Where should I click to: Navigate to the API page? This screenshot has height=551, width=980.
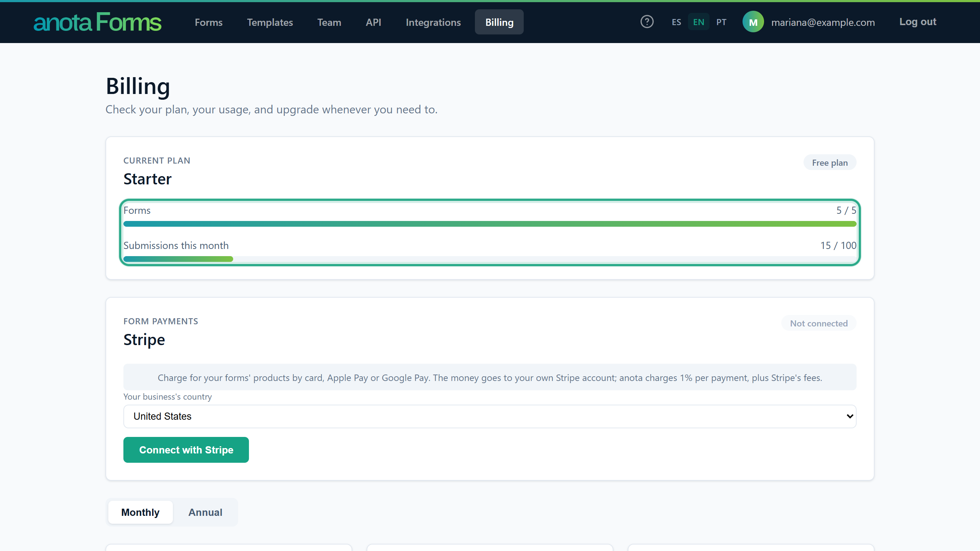tap(373, 22)
